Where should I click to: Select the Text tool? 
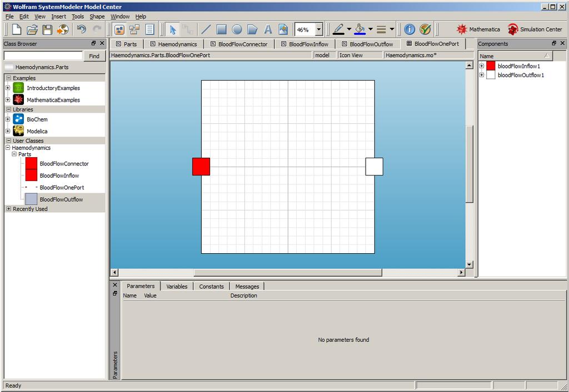coord(268,29)
